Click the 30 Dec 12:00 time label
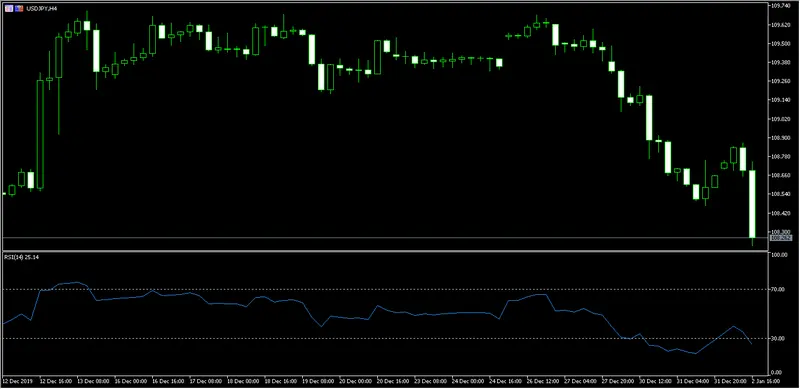The image size is (800, 389). pos(656,381)
